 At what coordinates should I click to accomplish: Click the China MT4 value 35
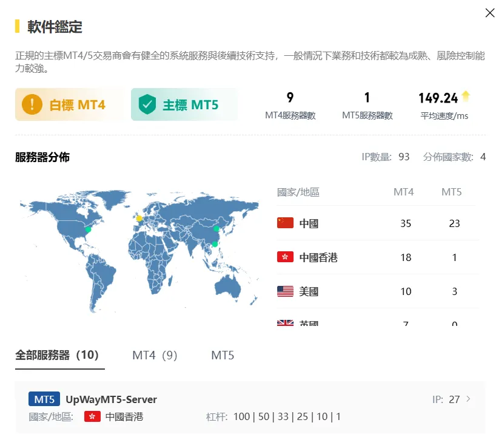coord(406,223)
